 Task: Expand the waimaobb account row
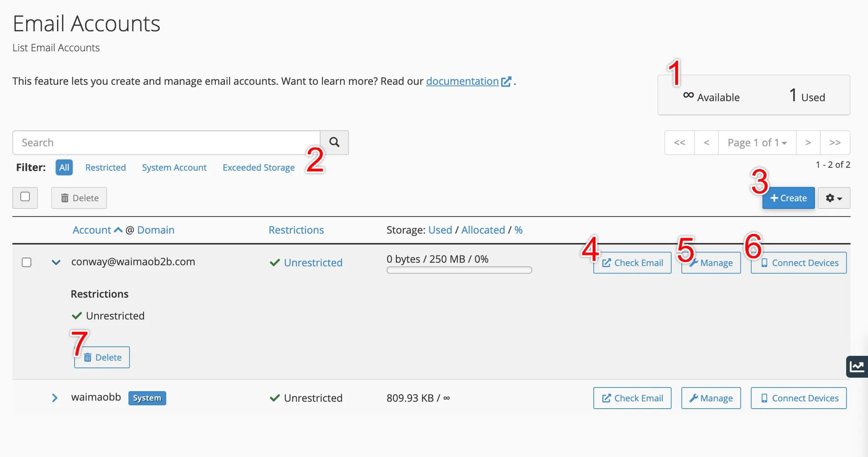pyautogui.click(x=55, y=398)
